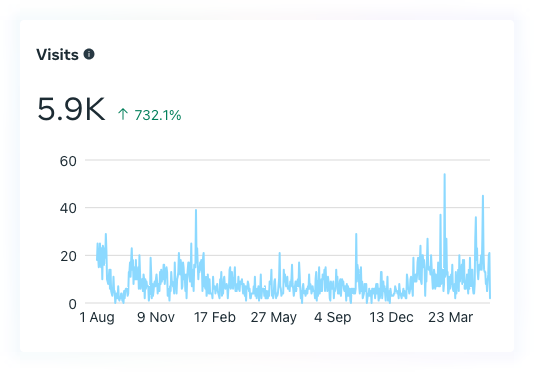This screenshot has height=392, width=554.
Task: Click the 23 Mar date label
Action: (450, 317)
